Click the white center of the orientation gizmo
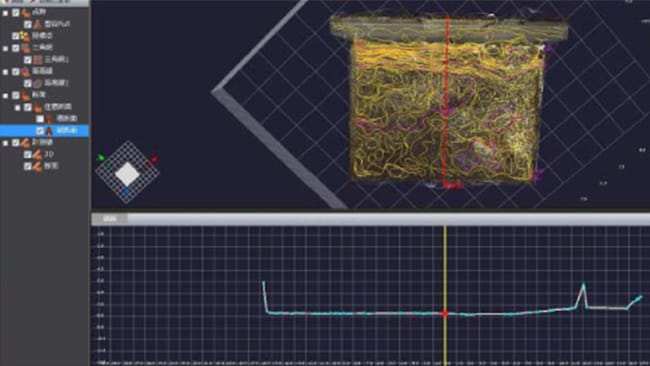 point(127,174)
